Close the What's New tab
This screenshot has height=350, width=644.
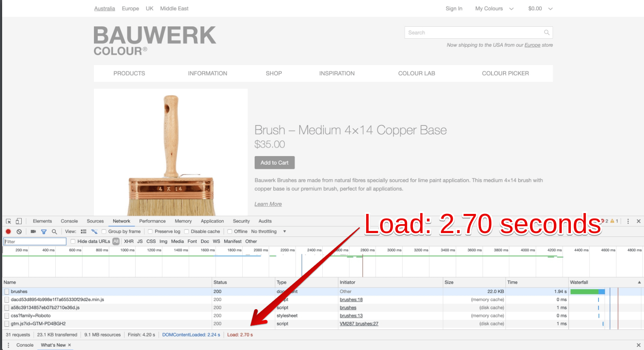[x=69, y=345]
